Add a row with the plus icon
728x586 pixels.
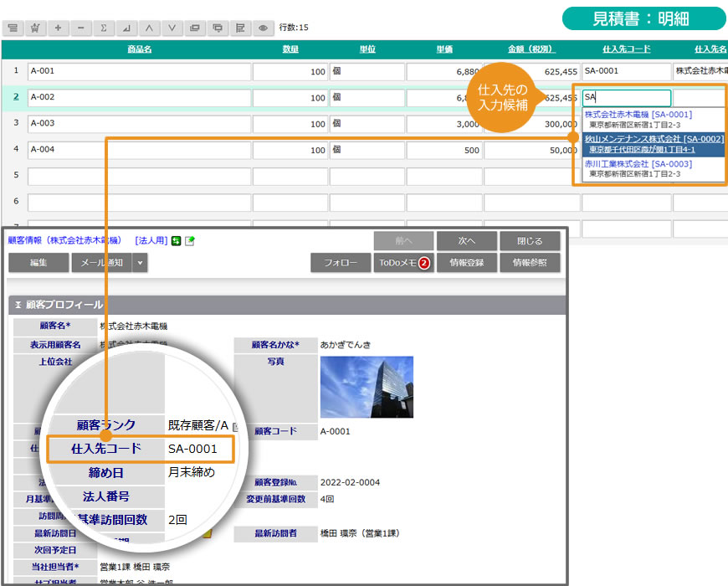click(58, 28)
